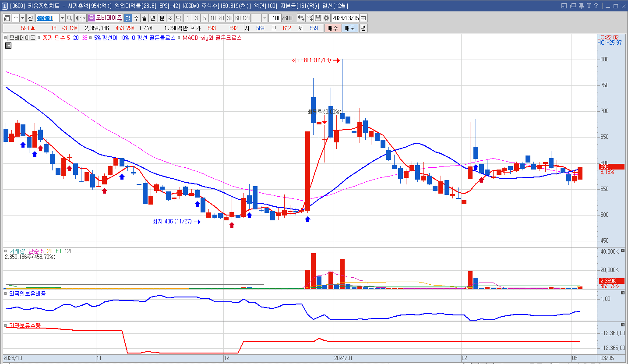
Task: Click the chart compress/expand candles icon
Action: tap(301, 18)
